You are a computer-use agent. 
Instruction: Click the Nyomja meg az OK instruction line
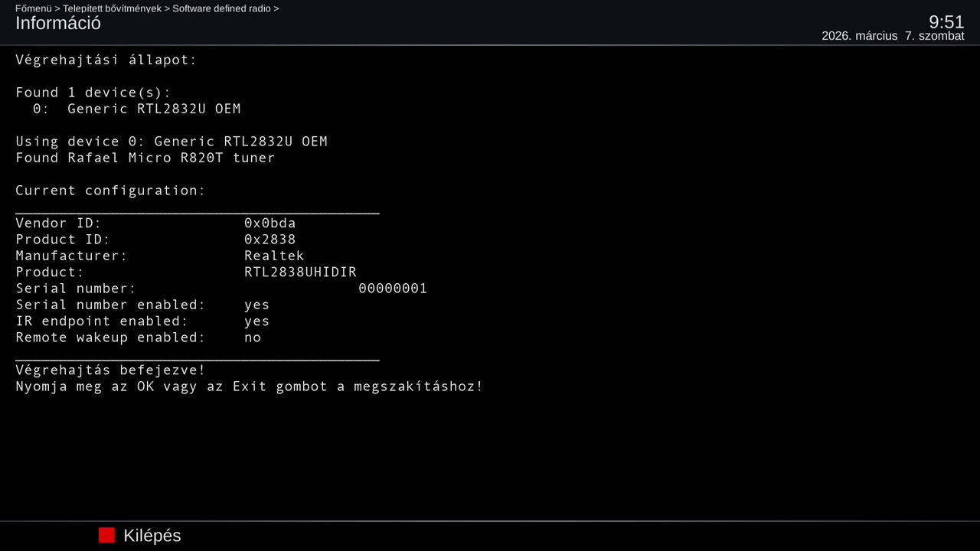pos(250,386)
